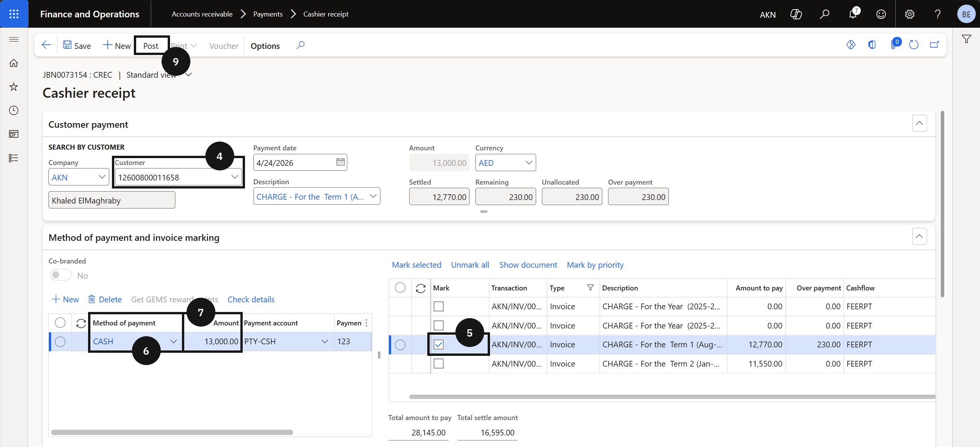The image size is (980, 447).
Task: Go to Accounts receivable breadcrumb
Action: (202, 14)
